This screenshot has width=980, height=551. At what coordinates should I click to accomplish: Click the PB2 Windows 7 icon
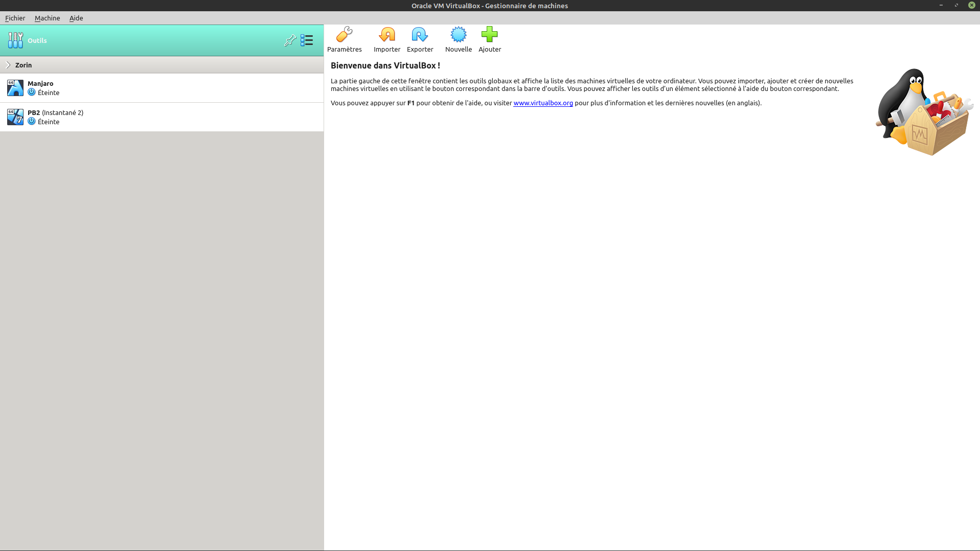[x=15, y=117]
